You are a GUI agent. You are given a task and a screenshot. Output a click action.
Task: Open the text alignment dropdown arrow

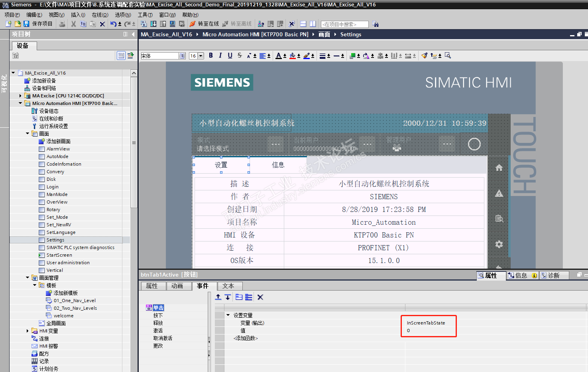pos(269,56)
